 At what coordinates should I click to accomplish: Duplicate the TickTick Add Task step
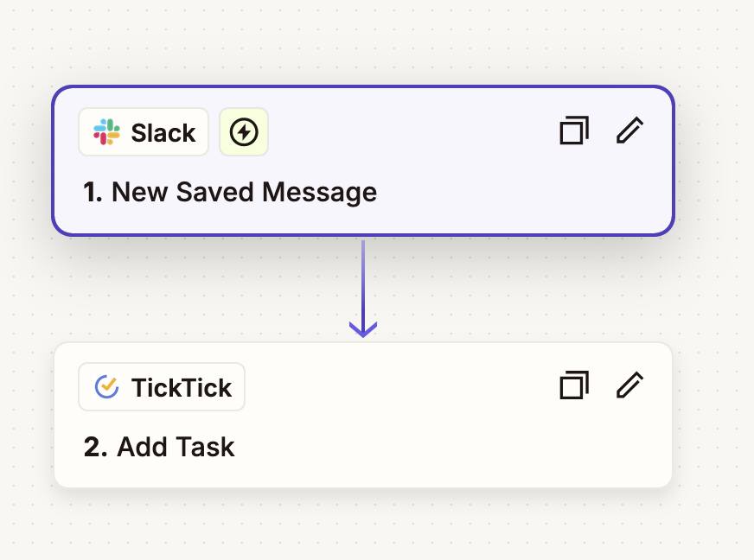[574, 385]
